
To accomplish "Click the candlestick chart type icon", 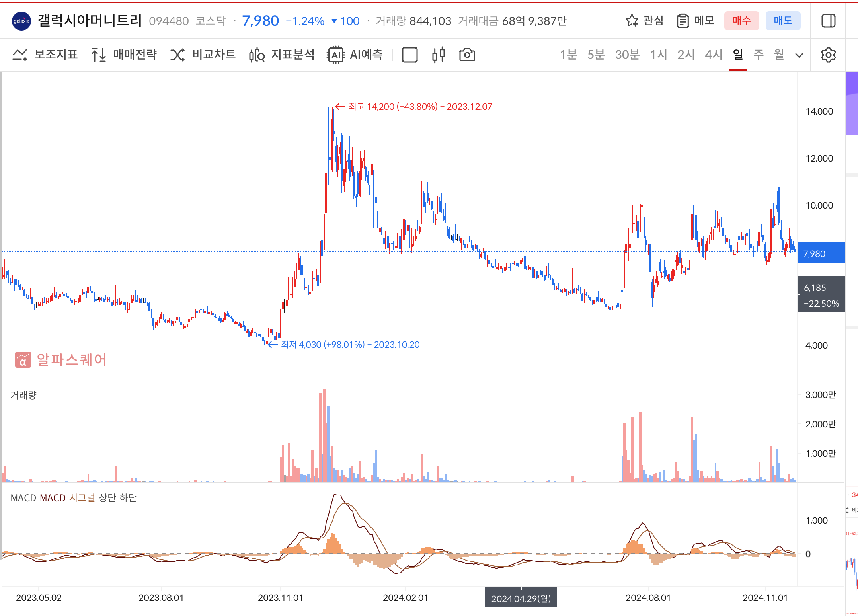I will (x=439, y=55).
